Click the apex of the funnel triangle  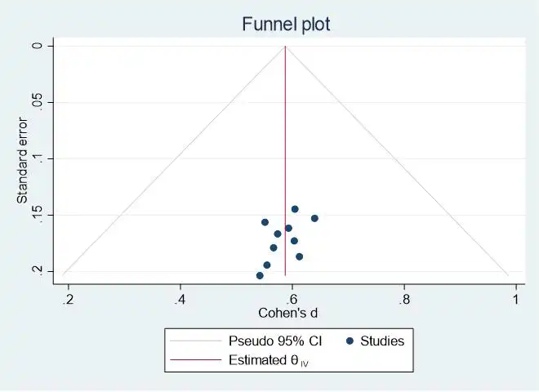tap(285, 47)
